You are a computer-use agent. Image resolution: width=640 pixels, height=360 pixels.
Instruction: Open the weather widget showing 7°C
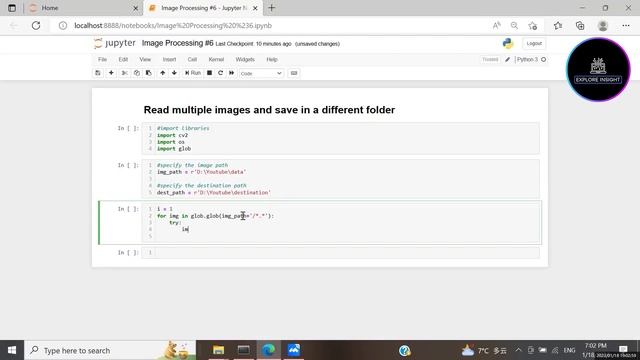click(484, 350)
